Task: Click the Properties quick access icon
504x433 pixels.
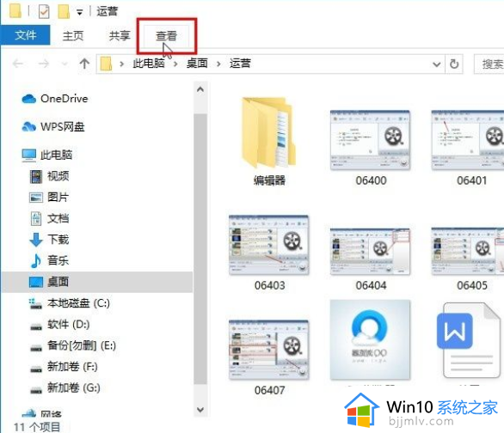Action: (x=44, y=12)
